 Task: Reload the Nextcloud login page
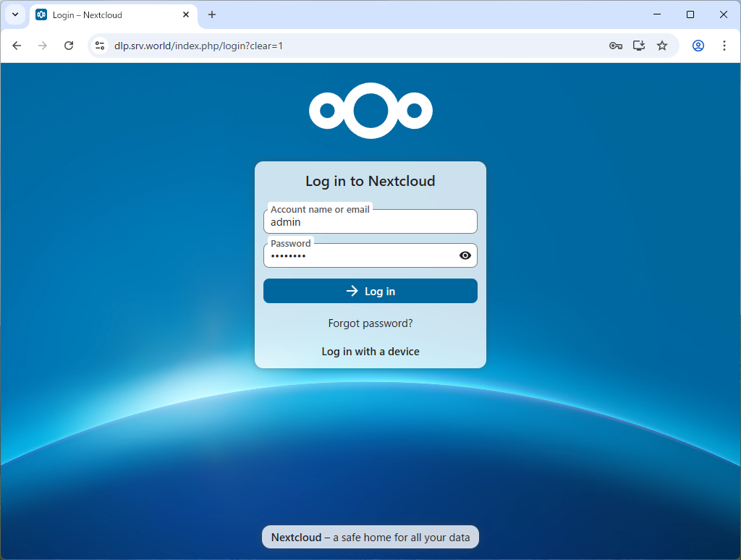pos(69,46)
